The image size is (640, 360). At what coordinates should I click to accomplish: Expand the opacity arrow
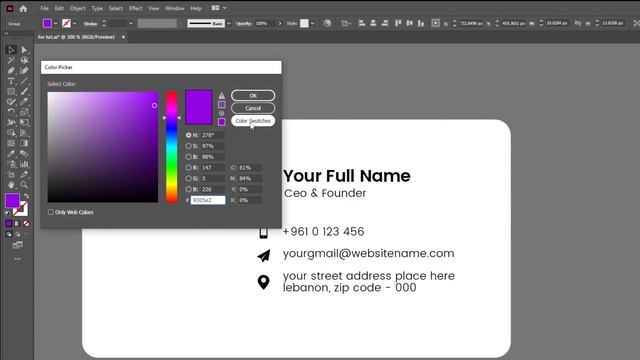pyautogui.click(x=280, y=23)
